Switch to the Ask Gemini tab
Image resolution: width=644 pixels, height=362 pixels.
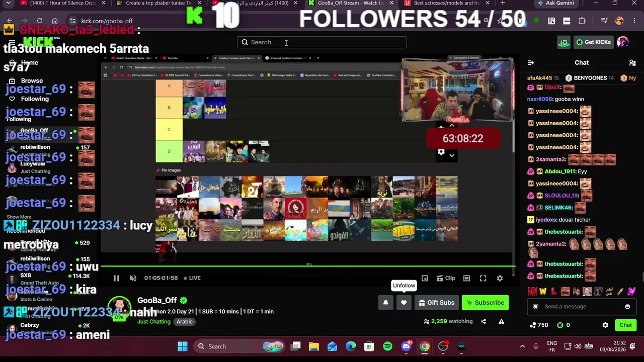click(x=556, y=3)
